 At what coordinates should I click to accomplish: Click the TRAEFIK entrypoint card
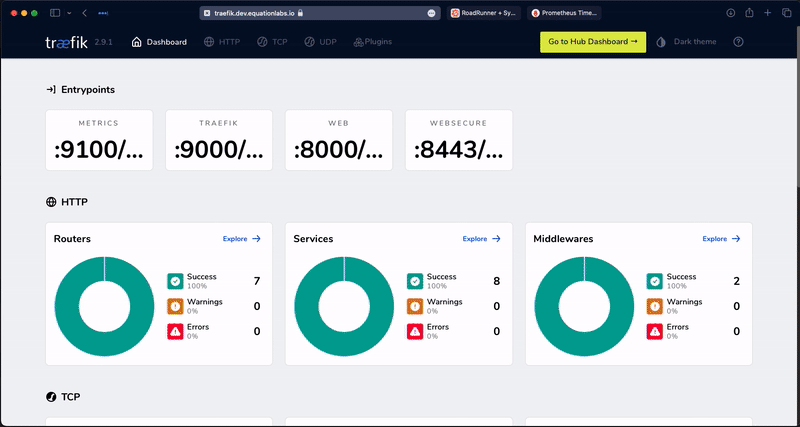219,140
